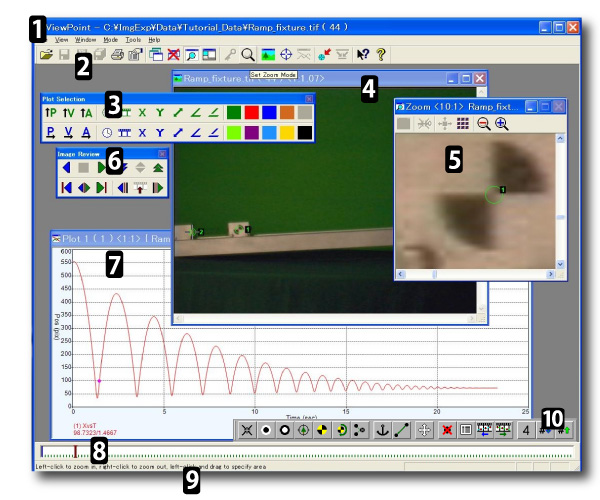Viewport: 600px width, 500px height.
Task: Click the red marker on frame timeline
Action: (75, 451)
